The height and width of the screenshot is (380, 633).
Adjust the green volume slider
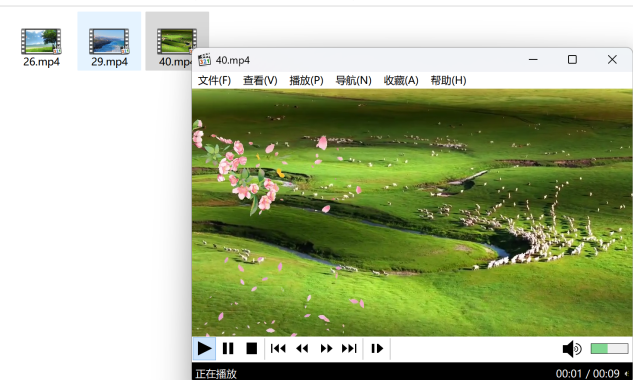click(x=609, y=349)
